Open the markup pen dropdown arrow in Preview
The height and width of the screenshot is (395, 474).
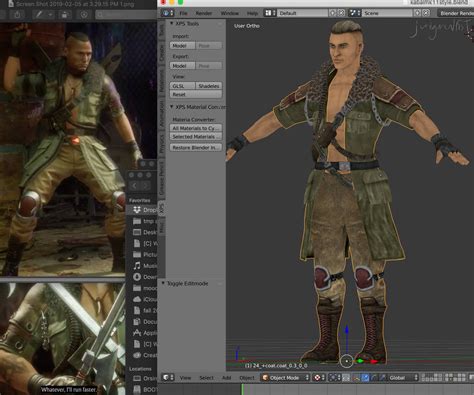(x=50, y=15)
